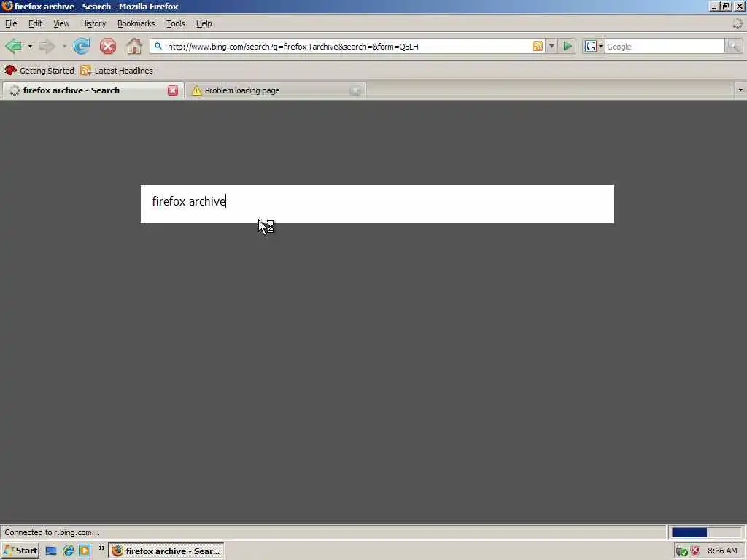Image resolution: width=747 pixels, height=560 pixels.
Task: Launch Windows Media Player from quick launch
Action: [85, 551]
